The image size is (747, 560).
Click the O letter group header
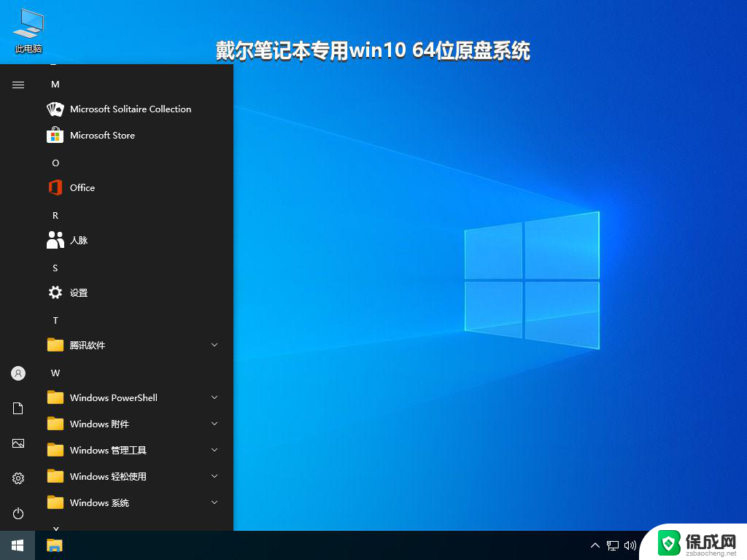tap(55, 163)
